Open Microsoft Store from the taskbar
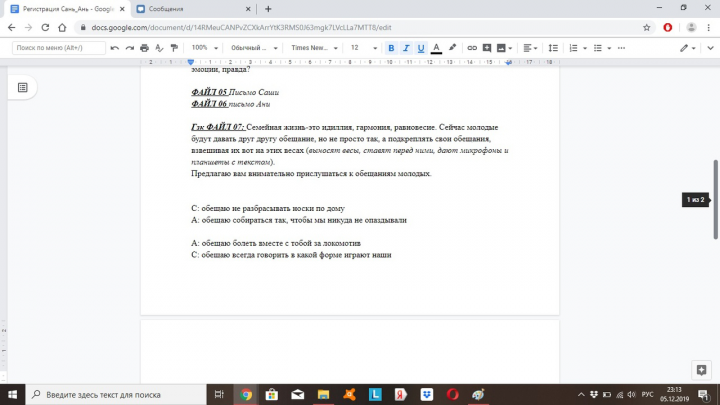720x405 pixels. coord(272,394)
